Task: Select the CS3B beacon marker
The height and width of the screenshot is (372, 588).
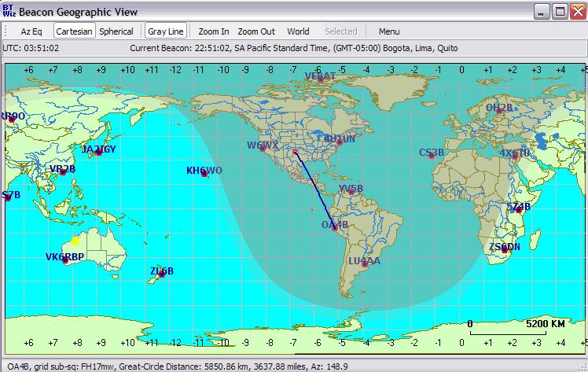Action: (432, 156)
